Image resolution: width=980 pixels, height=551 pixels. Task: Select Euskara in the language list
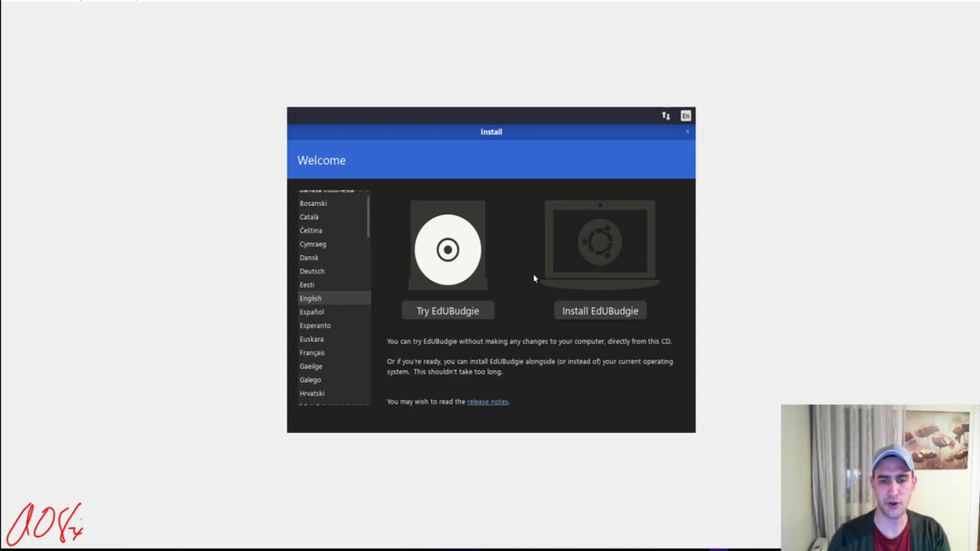pos(333,339)
